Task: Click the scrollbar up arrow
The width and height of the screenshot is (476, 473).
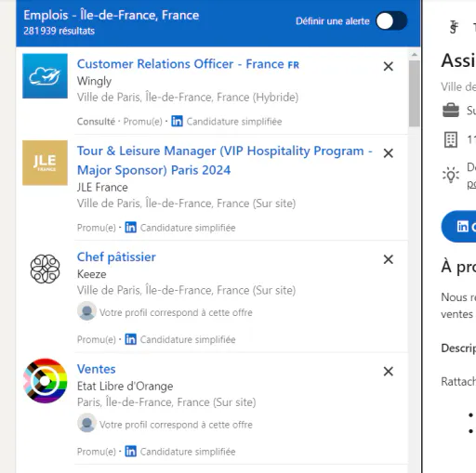Action: (415, 55)
